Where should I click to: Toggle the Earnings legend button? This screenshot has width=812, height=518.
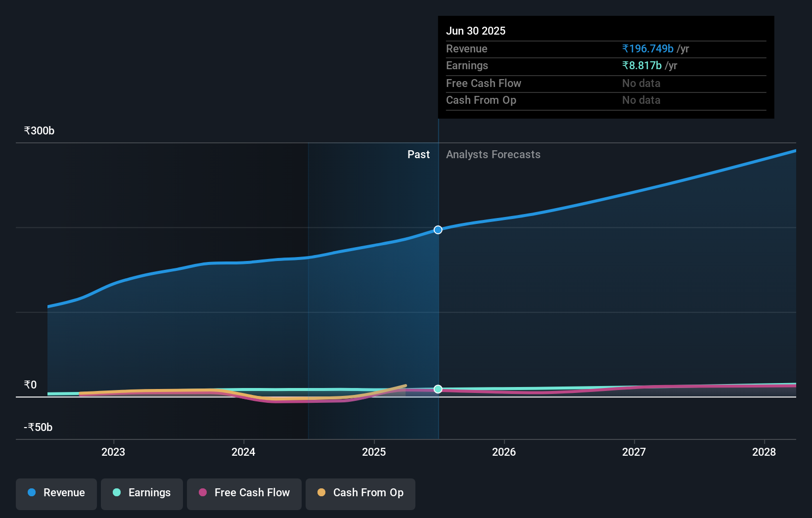coord(142,494)
